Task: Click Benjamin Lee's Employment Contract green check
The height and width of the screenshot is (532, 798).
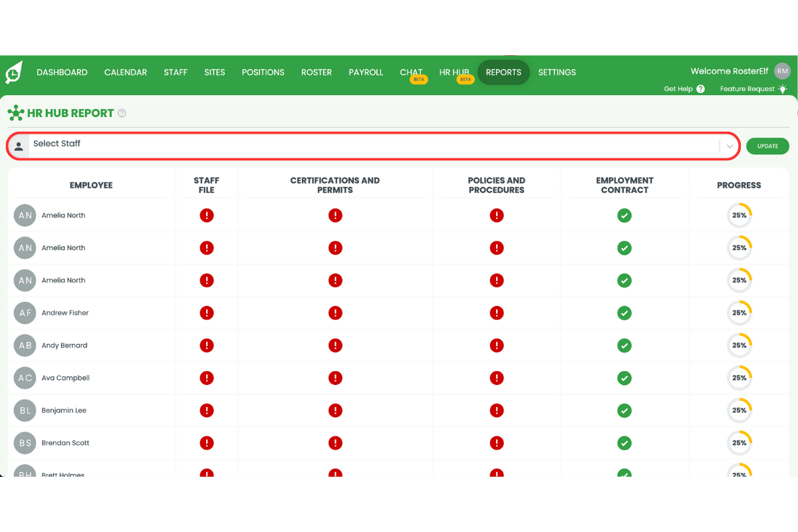Action: pyautogui.click(x=624, y=410)
